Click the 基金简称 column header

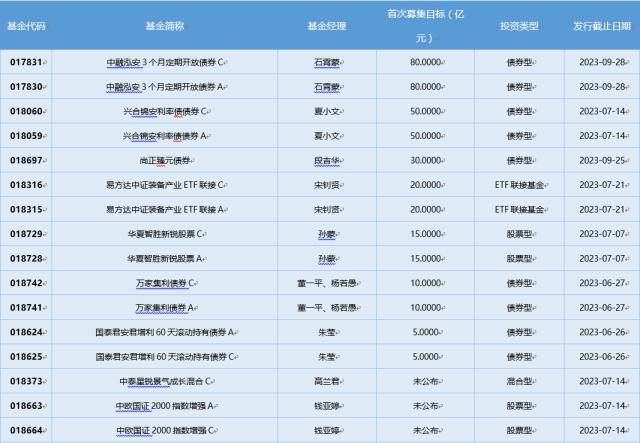click(x=165, y=26)
